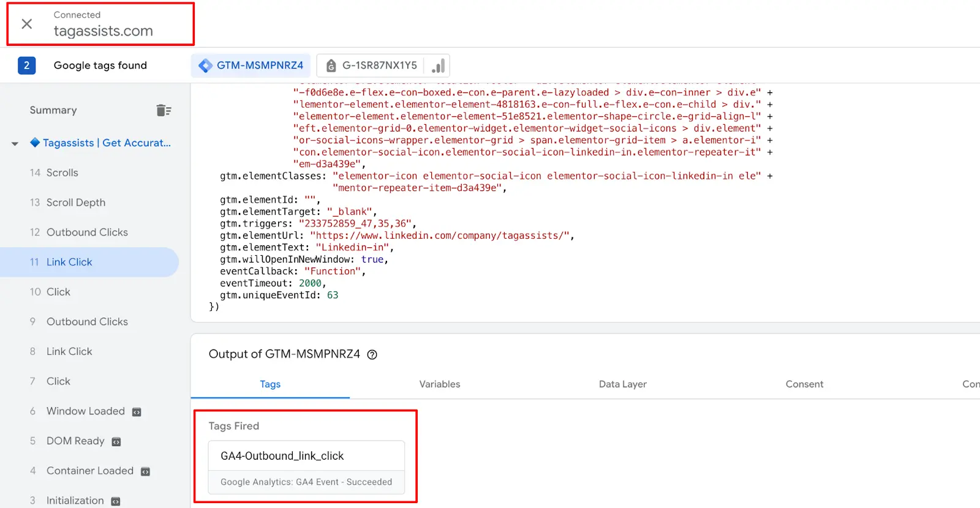Click the gtm.elementText value Linkedin-in

click(353, 247)
